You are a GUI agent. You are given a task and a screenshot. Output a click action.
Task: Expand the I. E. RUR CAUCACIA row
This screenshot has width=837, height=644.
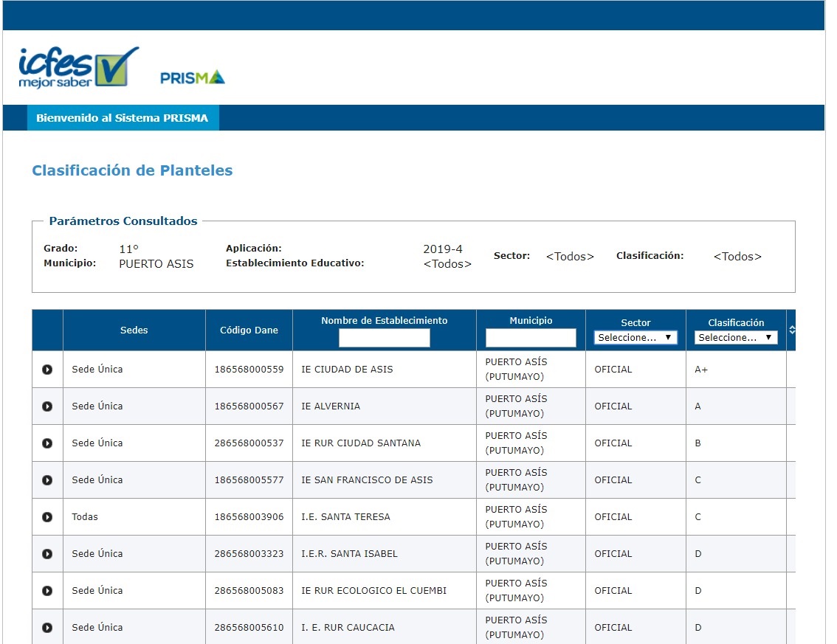(47, 628)
